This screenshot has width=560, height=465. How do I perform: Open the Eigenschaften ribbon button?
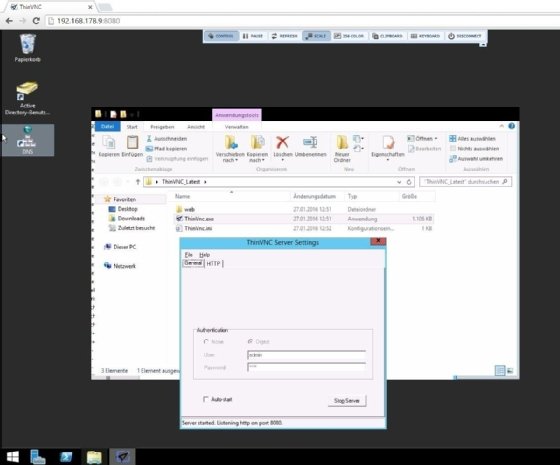coord(388,148)
